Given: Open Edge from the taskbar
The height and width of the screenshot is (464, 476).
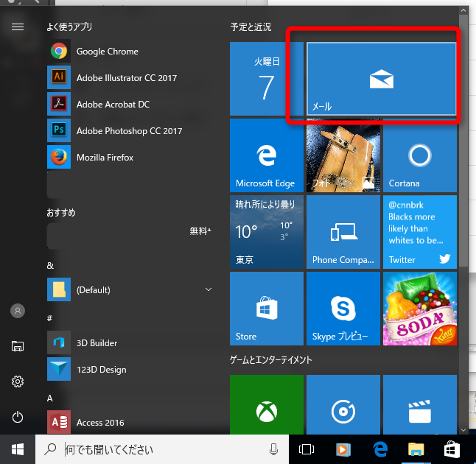Looking at the screenshot, I should coord(380,449).
